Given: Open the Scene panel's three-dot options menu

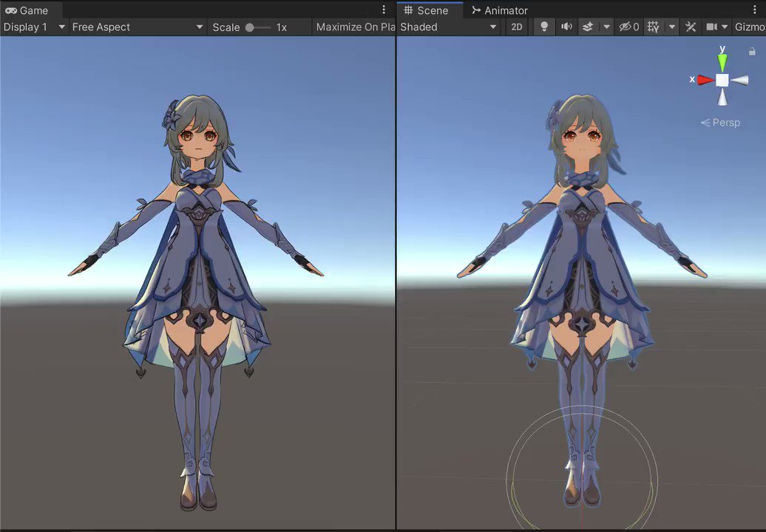Looking at the screenshot, I should pyautogui.click(x=756, y=10).
